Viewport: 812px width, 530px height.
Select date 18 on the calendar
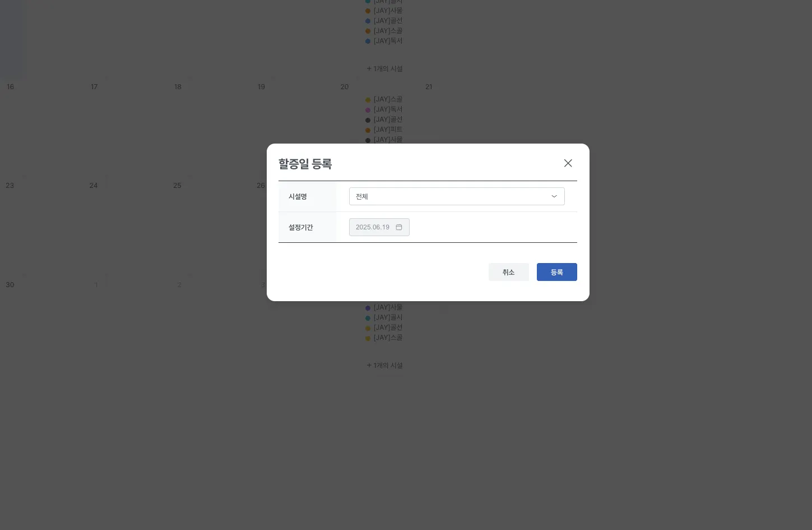[178, 87]
